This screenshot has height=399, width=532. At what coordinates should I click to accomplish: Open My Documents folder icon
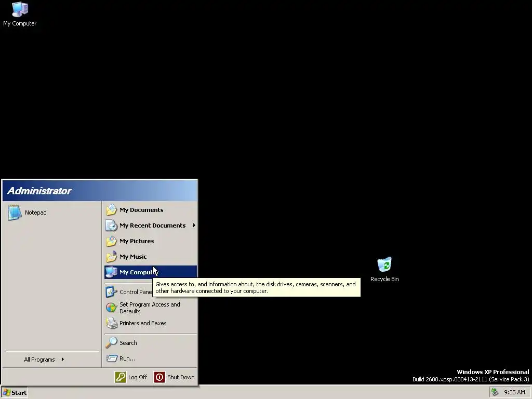(x=111, y=210)
